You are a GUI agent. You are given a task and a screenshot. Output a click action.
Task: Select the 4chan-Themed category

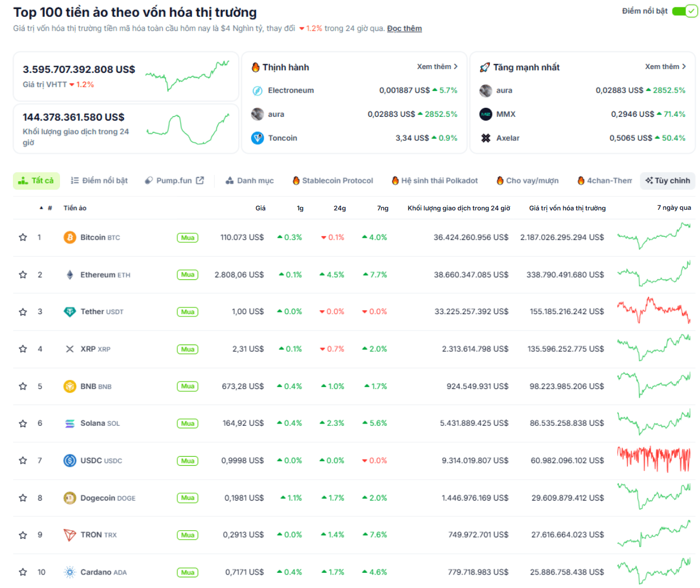605,181
